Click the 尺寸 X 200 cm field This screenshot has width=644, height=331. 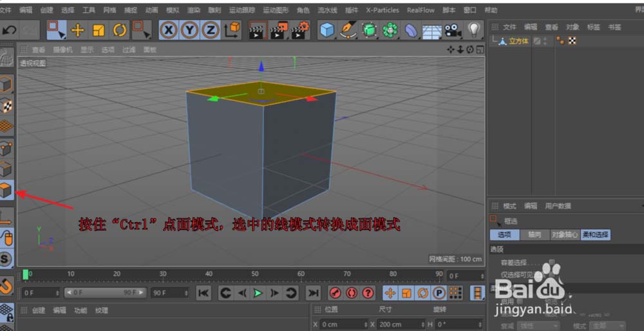point(396,324)
